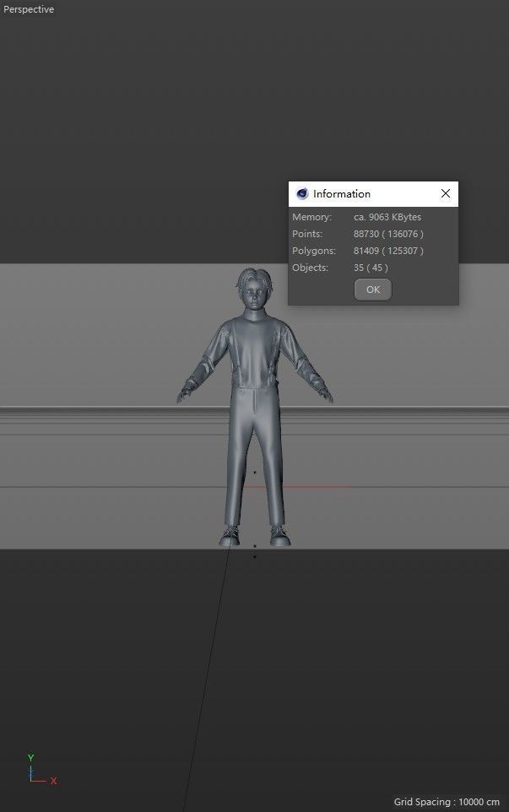509x812 pixels.
Task: Click the Grid Spacing readout text
Action: [447, 802]
